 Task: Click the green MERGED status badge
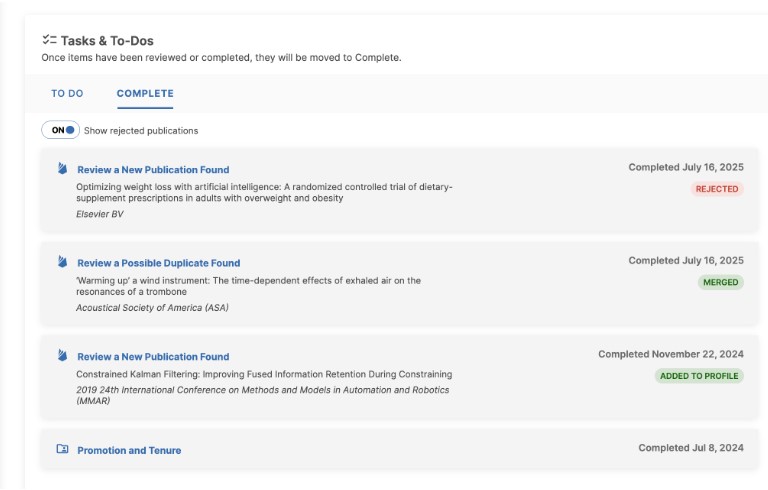pyautogui.click(x=719, y=282)
